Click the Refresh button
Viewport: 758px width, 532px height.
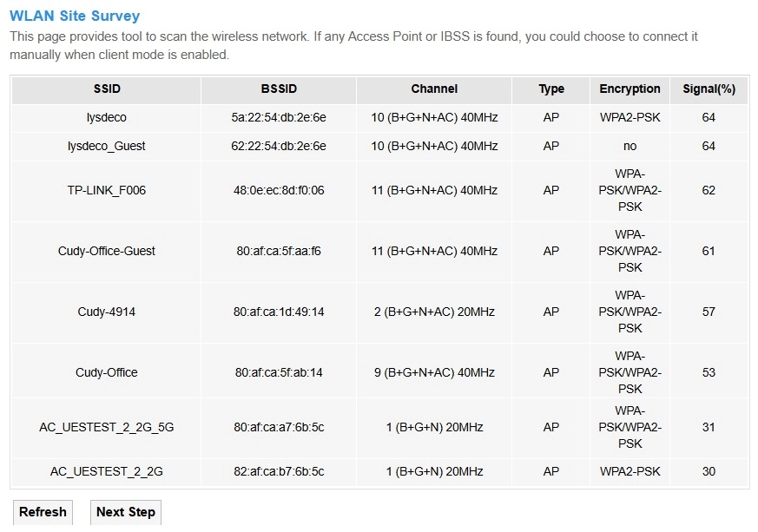click(43, 512)
